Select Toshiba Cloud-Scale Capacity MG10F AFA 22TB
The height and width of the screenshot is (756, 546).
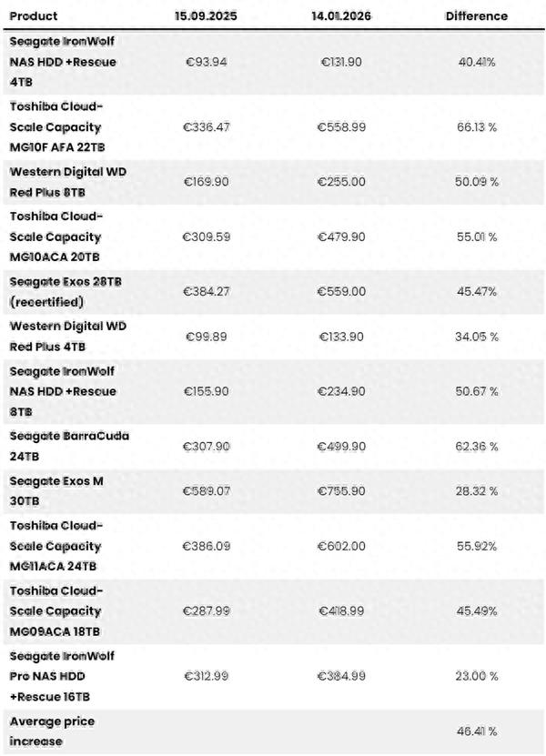[57, 126]
